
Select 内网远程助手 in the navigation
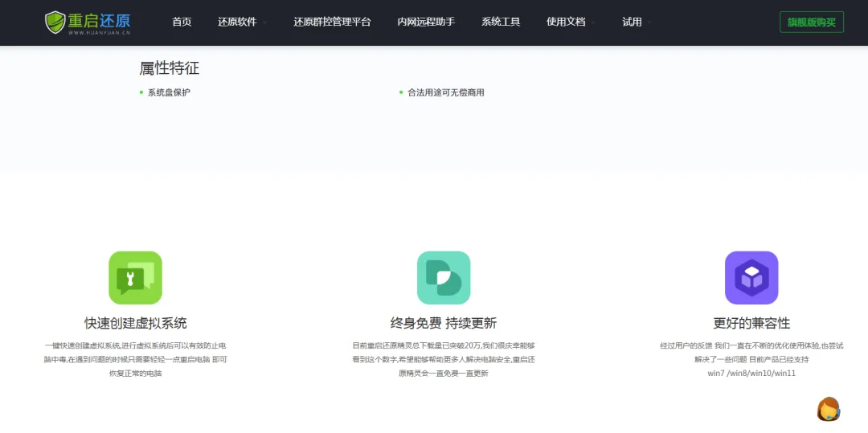click(x=426, y=22)
